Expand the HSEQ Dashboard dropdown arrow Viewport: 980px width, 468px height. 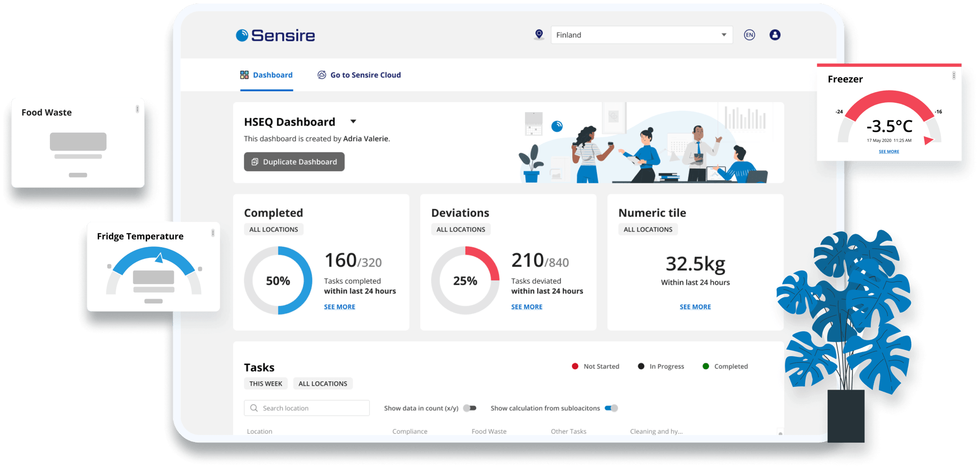(x=353, y=121)
